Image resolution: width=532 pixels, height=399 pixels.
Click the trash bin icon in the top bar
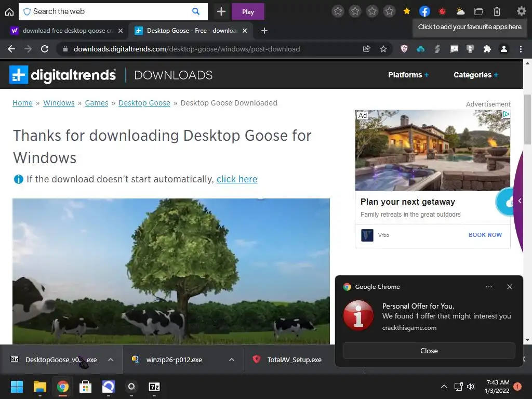point(497,11)
